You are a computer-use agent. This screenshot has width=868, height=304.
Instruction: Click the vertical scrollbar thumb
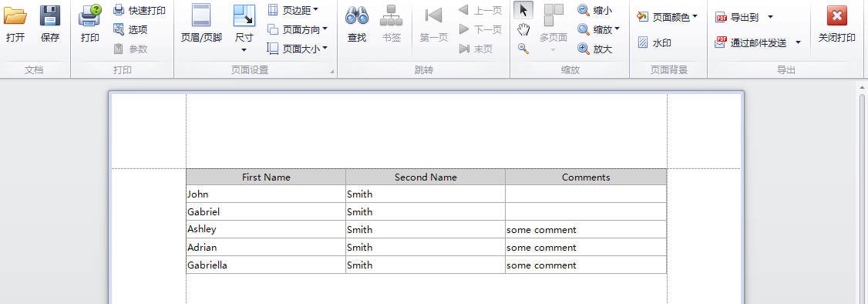pyautogui.click(x=862, y=198)
